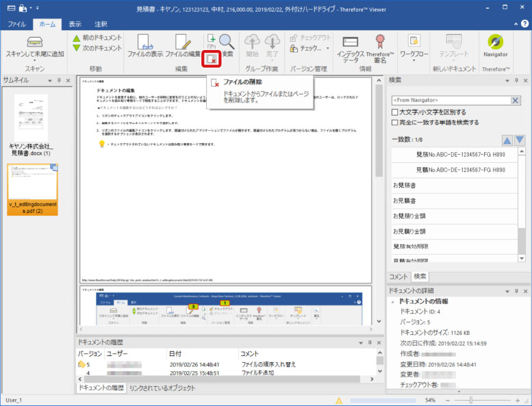
Task: Jump to the previous search match arrow
Action: point(507,140)
